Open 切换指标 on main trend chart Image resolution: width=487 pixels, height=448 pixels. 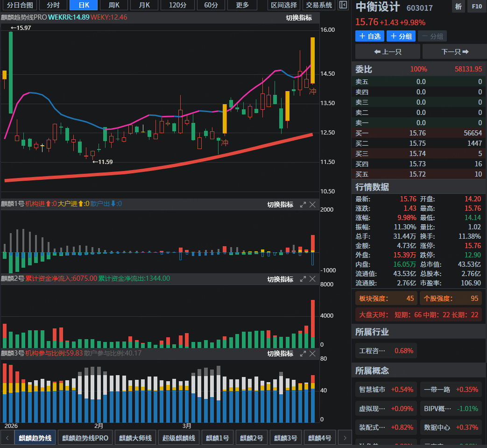click(x=299, y=18)
